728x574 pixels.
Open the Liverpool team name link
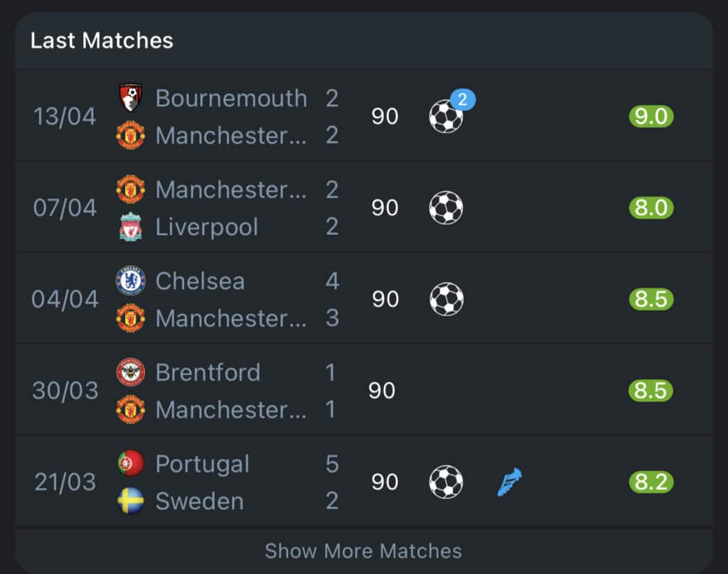(207, 227)
